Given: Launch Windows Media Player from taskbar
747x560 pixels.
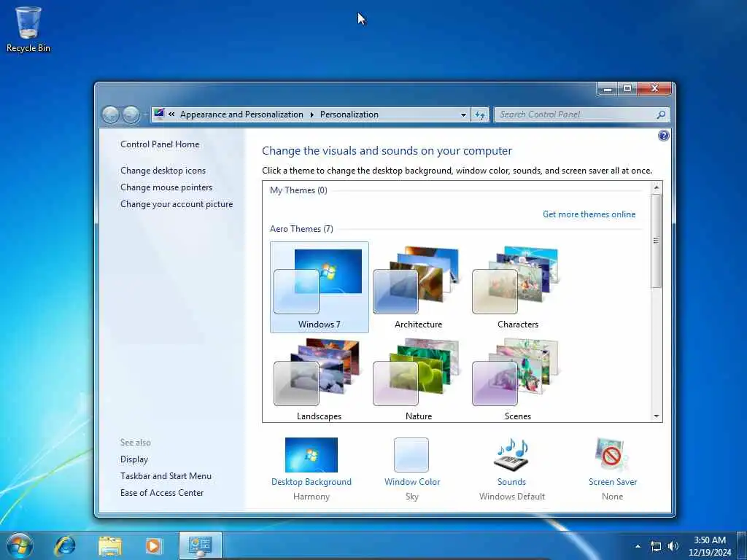Looking at the screenshot, I should 154,545.
